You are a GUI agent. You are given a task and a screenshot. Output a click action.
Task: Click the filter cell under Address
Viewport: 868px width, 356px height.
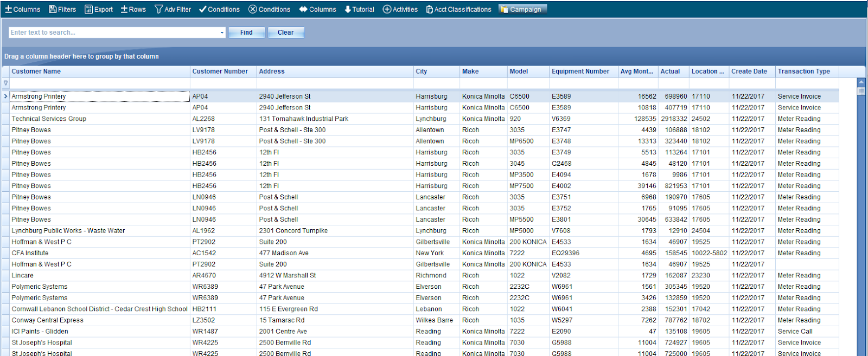tap(335, 83)
